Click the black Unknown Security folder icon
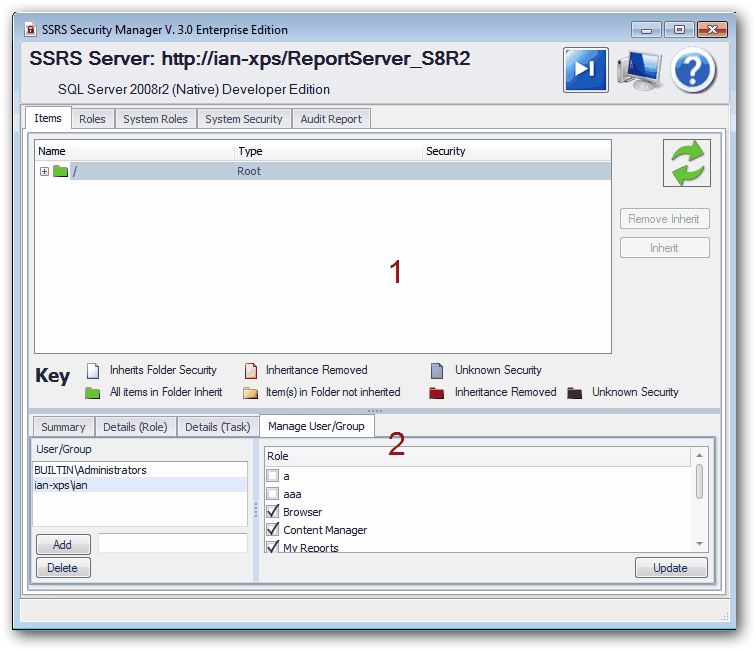This screenshot has height=651, width=756. [x=574, y=393]
